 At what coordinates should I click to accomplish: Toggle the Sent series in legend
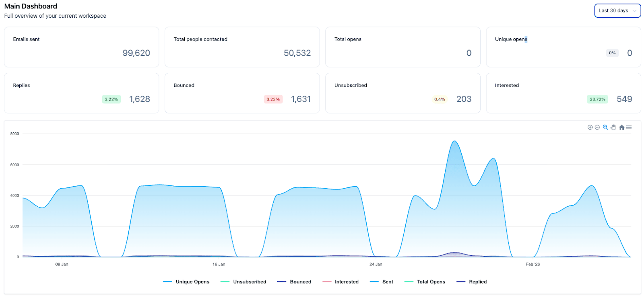[x=382, y=282]
